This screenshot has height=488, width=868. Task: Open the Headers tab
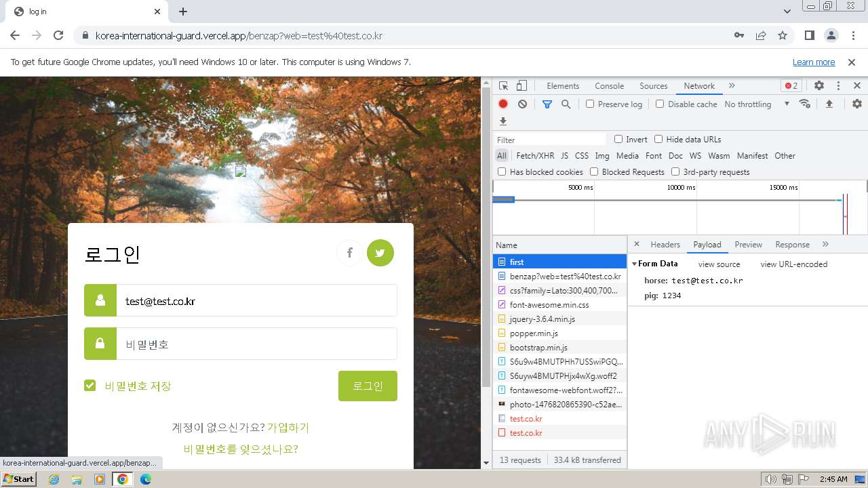pyautogui.click(x=665, y=244)
